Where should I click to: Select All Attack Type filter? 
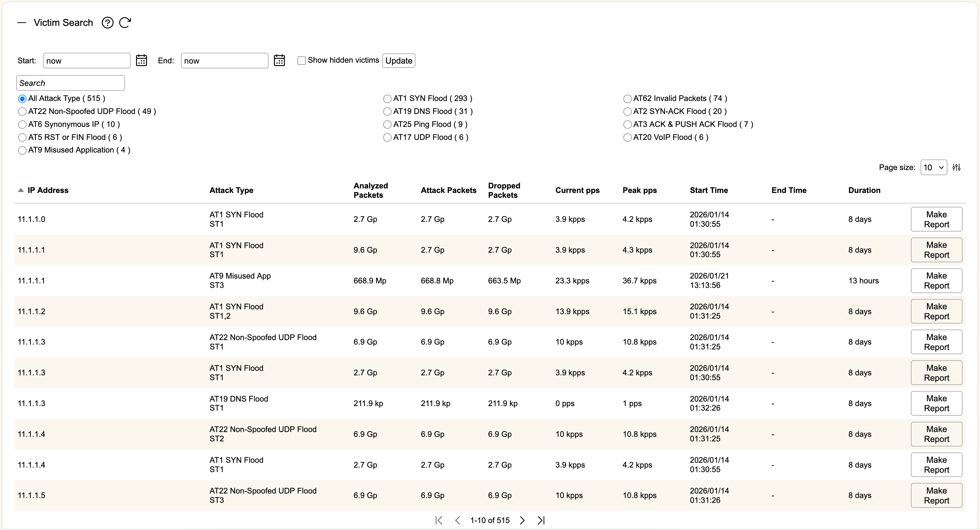point(22,99)
